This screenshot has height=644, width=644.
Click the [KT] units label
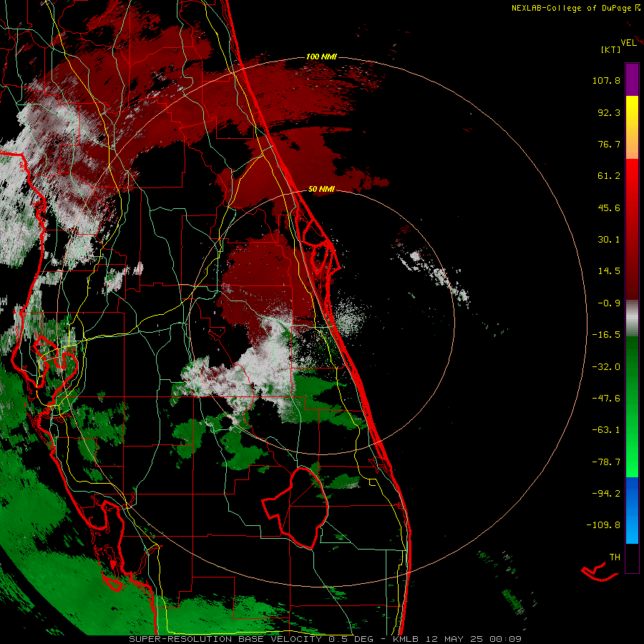click(611, 49)
